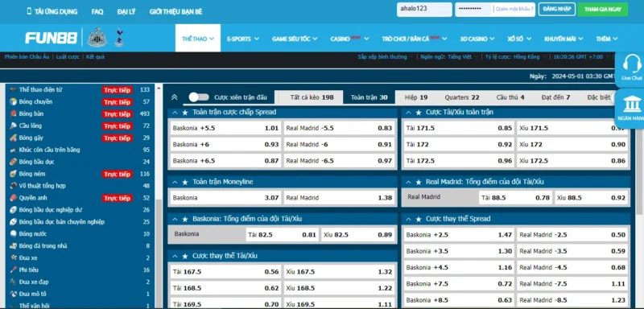Star the Toàn trận Moneyline market
The width and height of the screenshot is (644, 309).
tap(185, 182)
